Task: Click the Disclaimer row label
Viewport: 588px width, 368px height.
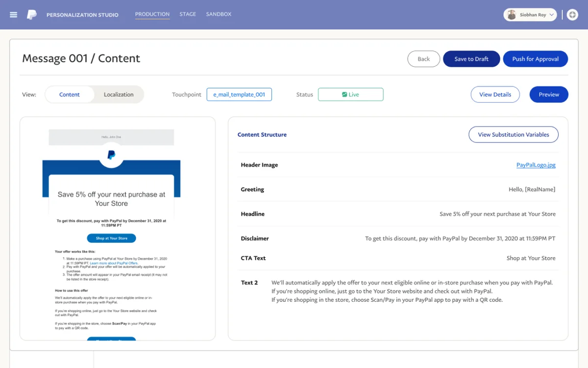Action: pyautogui.click(x=255, y=238)
